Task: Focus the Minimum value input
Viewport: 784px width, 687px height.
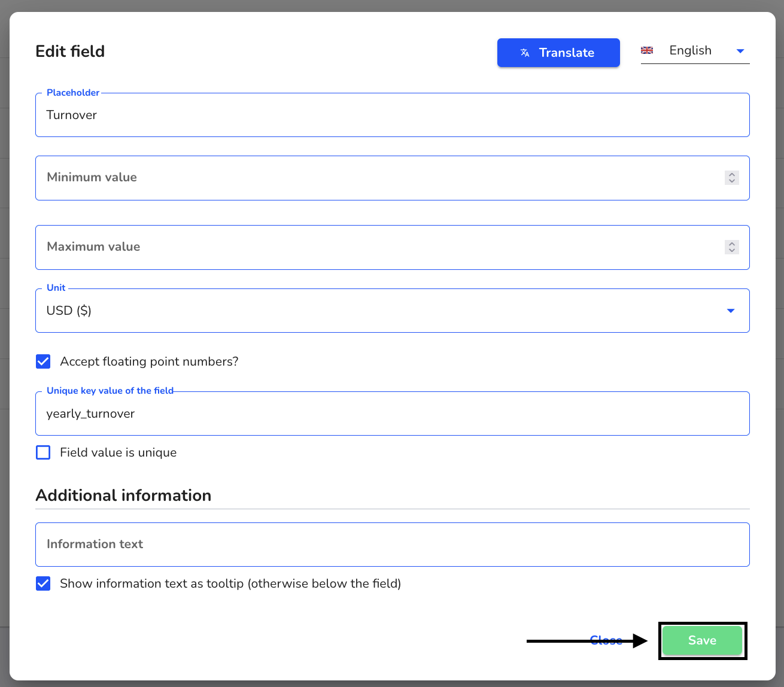Action: [x=393, y=178]
